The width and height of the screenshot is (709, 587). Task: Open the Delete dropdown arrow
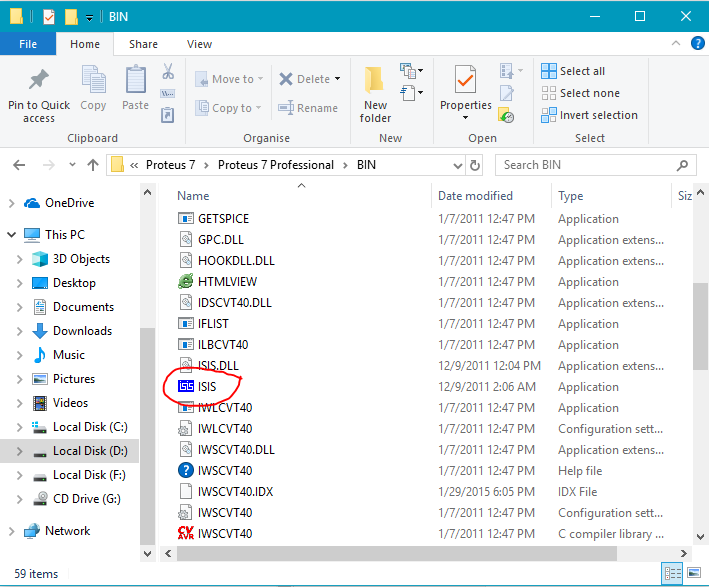(x=337, y=79)
